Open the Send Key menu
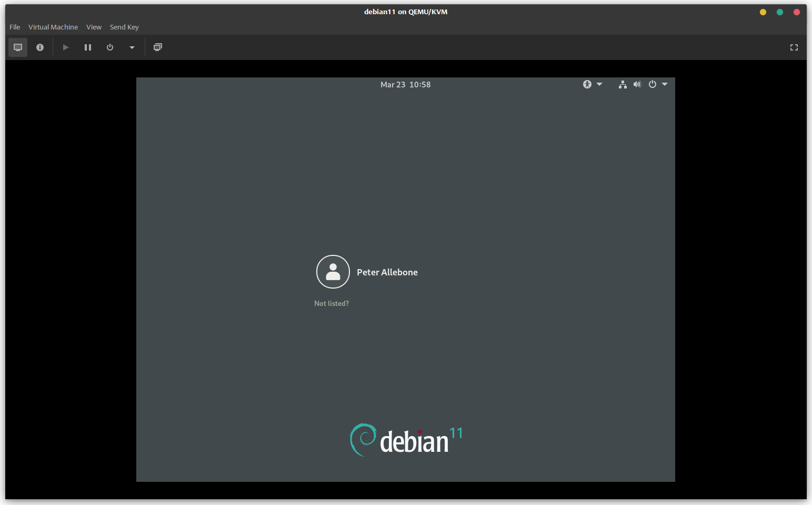The height and width of the screenshot is (505, 812). pyautogui.click(x=124, y=27)
